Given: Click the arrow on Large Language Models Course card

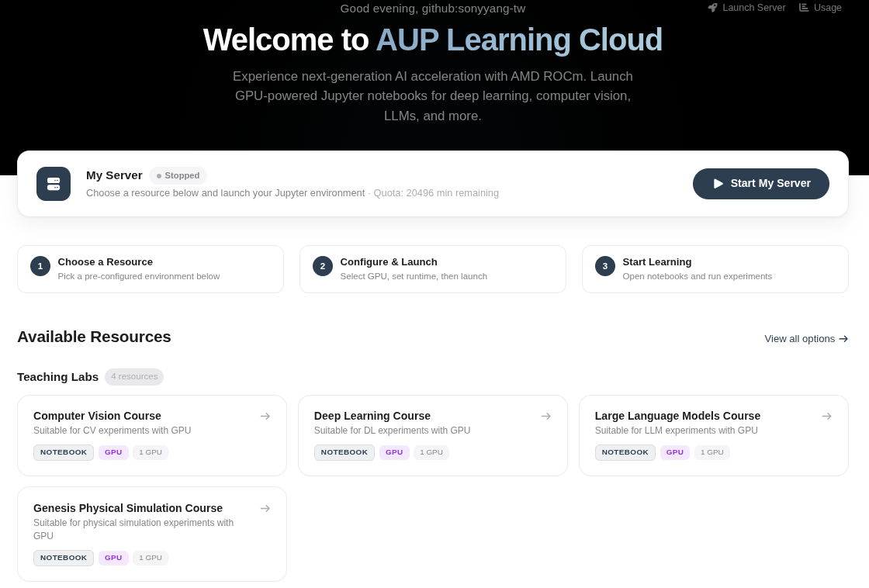Looking at the screenshot, I should 827,417.
